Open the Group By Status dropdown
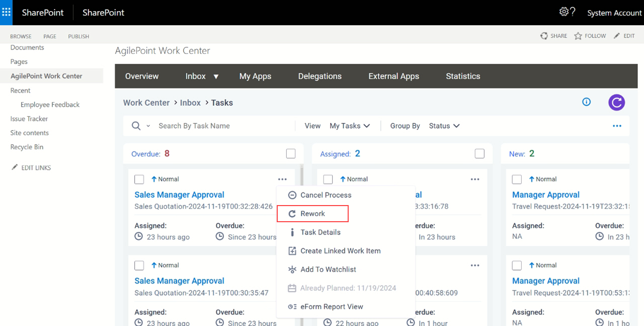Viewport: 644px width, 326px height. pos(444,126)
